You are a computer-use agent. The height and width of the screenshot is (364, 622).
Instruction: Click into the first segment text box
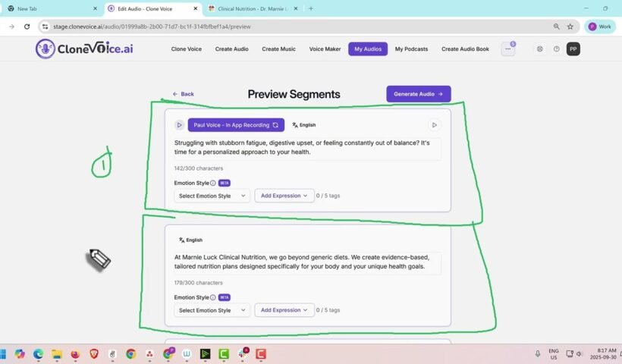307,147
